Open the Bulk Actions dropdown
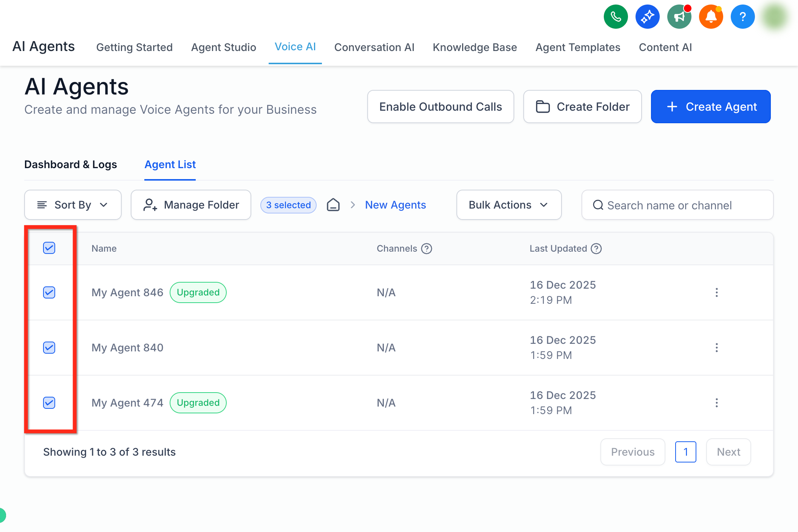 509,205
